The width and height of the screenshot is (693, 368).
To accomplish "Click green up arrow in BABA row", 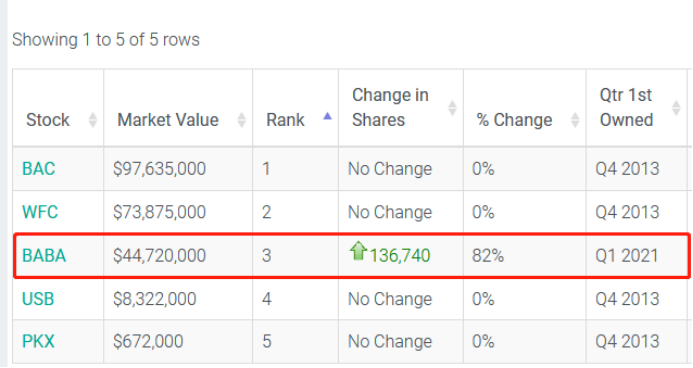I will [x=358, y=250].
